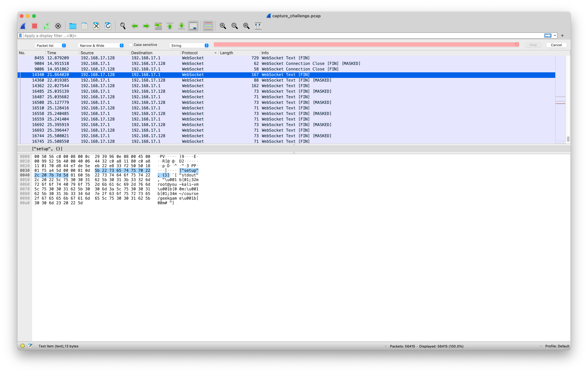Select packet 16510 at time 25.128416

[x=286, y=108]
